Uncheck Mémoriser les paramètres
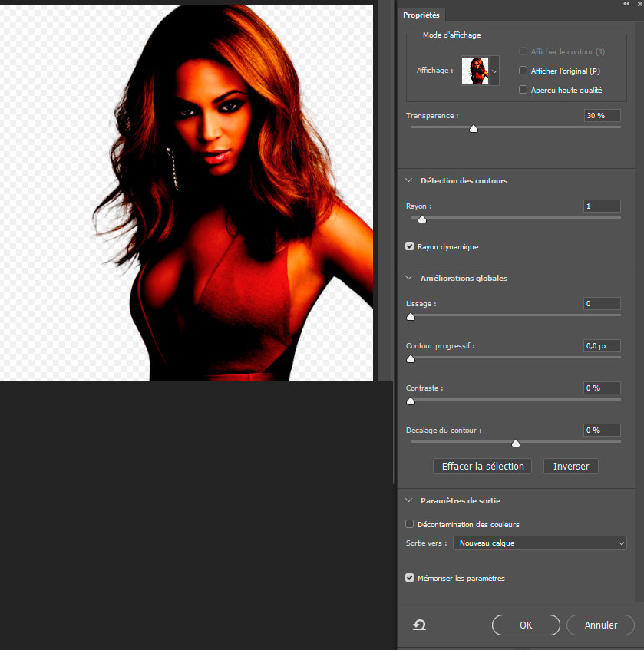644x650 pixels. [410, 578]
